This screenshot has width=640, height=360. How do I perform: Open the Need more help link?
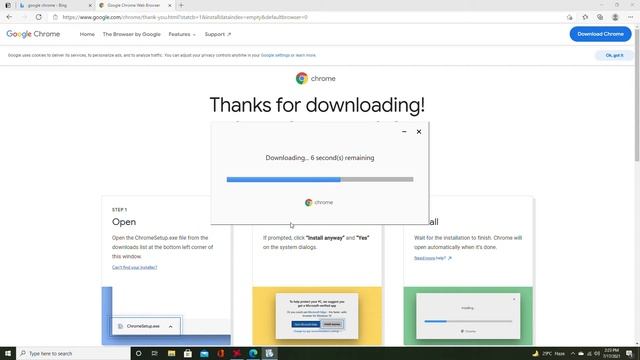pos(433,258)
